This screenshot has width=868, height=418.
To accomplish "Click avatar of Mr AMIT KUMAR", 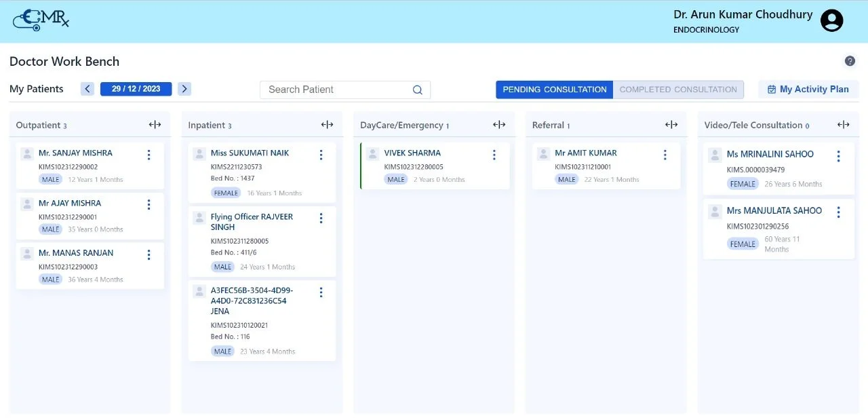I will (x=544, y=154).
